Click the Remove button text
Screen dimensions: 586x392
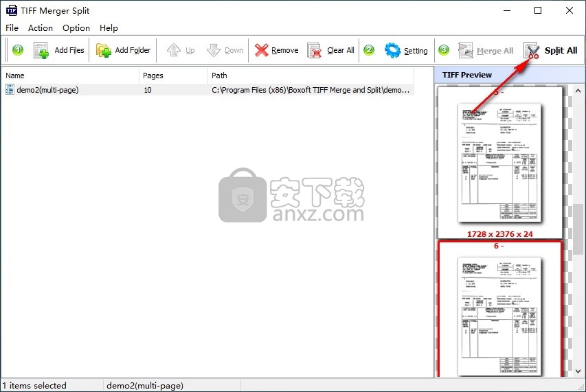[x=285, y=50]
